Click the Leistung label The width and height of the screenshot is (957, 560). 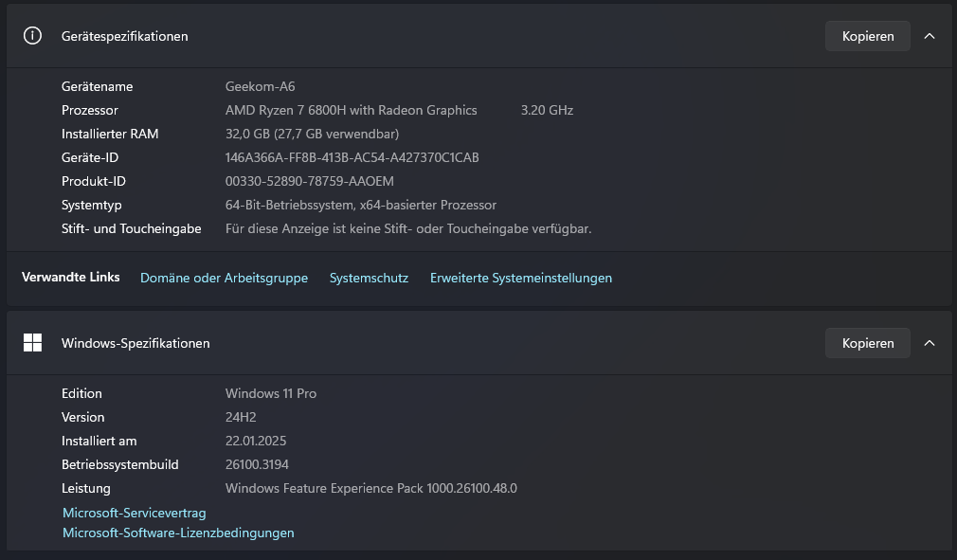click(x=86, y=488)
